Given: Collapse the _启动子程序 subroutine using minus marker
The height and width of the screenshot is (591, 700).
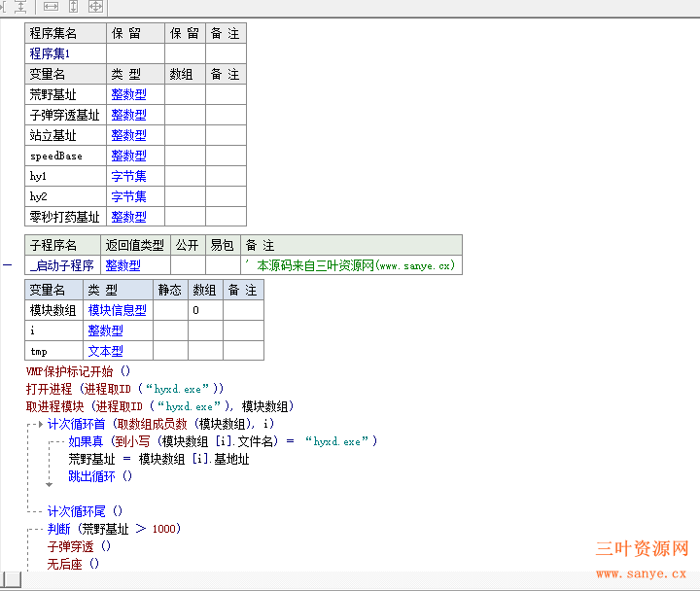Looking at the screenshot, I should pos(8,264).
